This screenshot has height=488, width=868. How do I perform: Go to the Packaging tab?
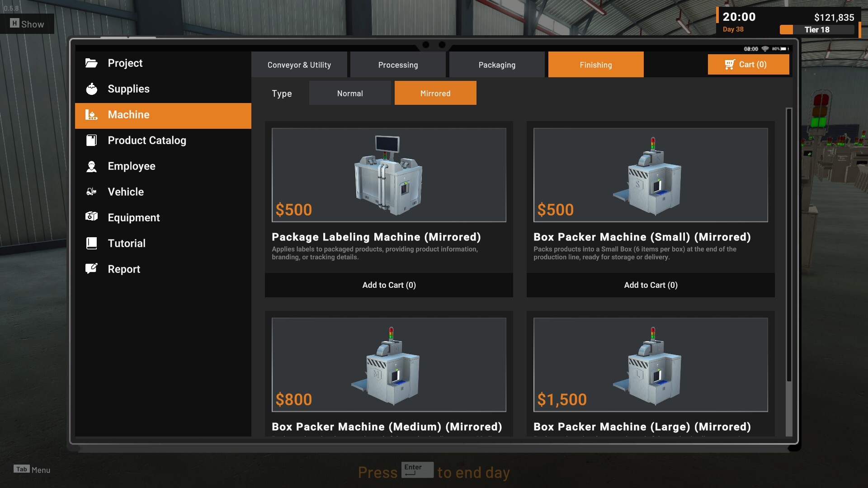(496, 65)
